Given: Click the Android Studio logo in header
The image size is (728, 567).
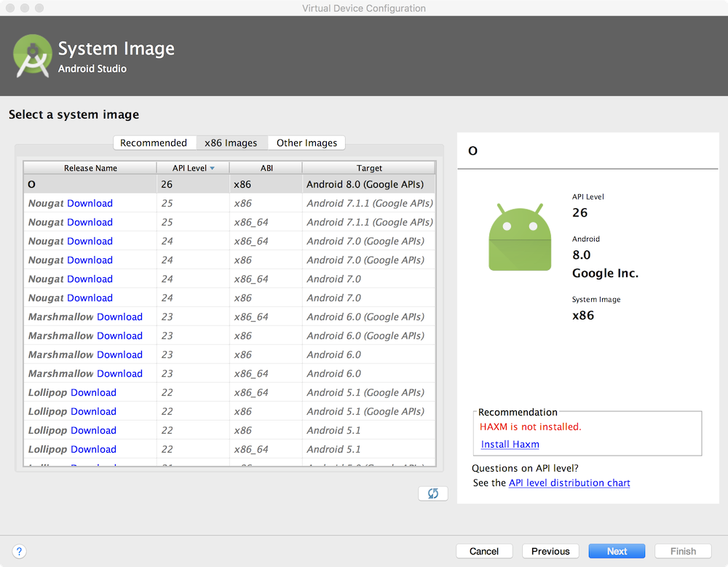Looking at the screenshot, I should point(32,56).
